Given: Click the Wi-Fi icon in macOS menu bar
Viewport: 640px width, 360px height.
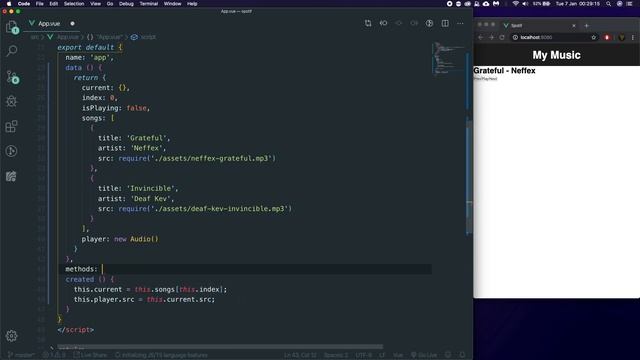Looking at the screenshot, I should pyautogui.click(x=516, y=4).
